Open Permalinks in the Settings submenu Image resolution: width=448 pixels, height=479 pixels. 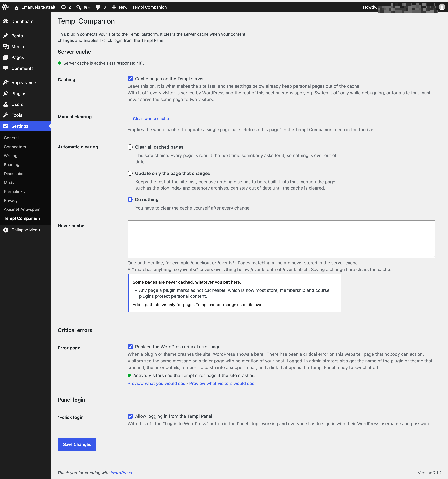[14, 192]
